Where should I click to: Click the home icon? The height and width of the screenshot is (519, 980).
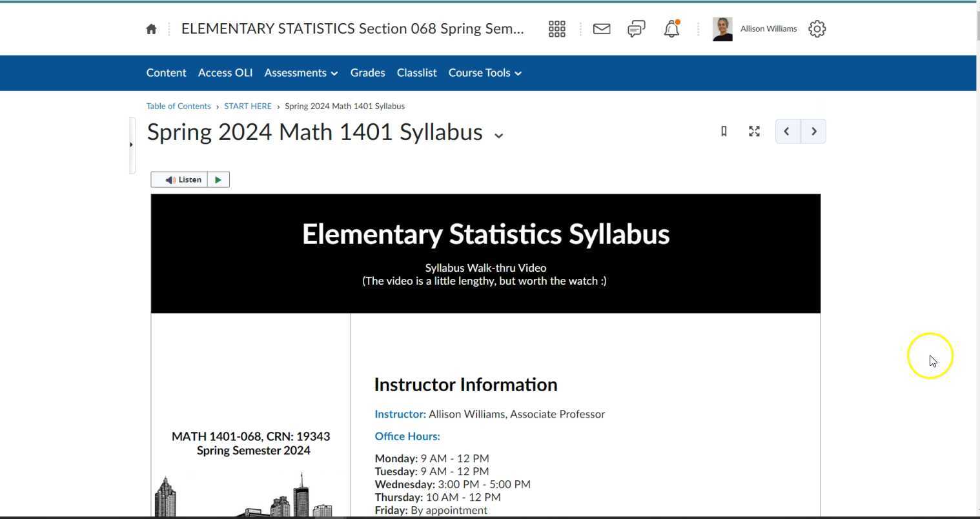coord(151,28)
